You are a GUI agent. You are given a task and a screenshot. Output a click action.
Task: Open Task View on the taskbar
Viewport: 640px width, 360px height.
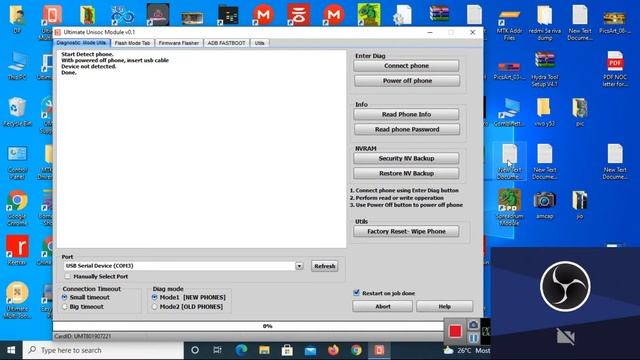tap(218, 350)
